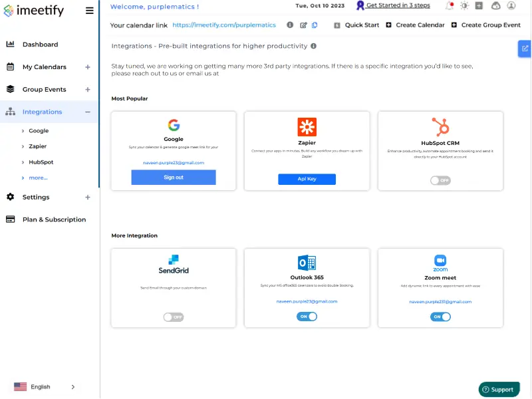Click Create Calendar link
This screenshot has height=399, width=532.
[420, 25]
